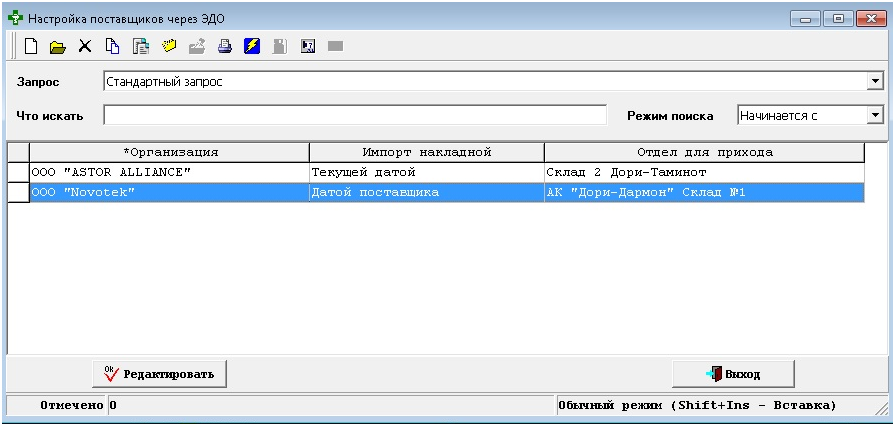
Task: Expand the Запрос dropdown list
Action: (875, 81)
